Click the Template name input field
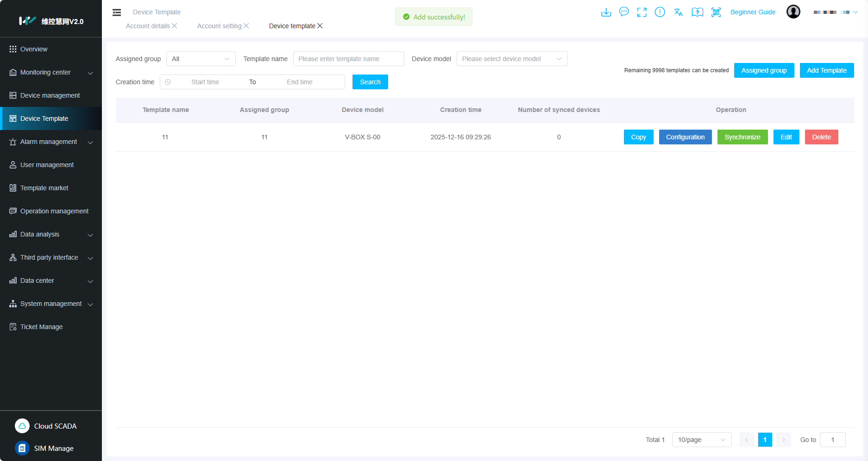The width and height of the screenshot is (868, 461). click(x=348, y=59)
